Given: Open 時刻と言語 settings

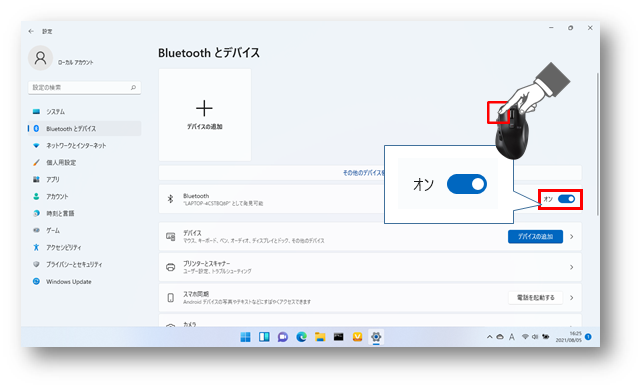Looking at the screenshot, I should tap(84, 213).
